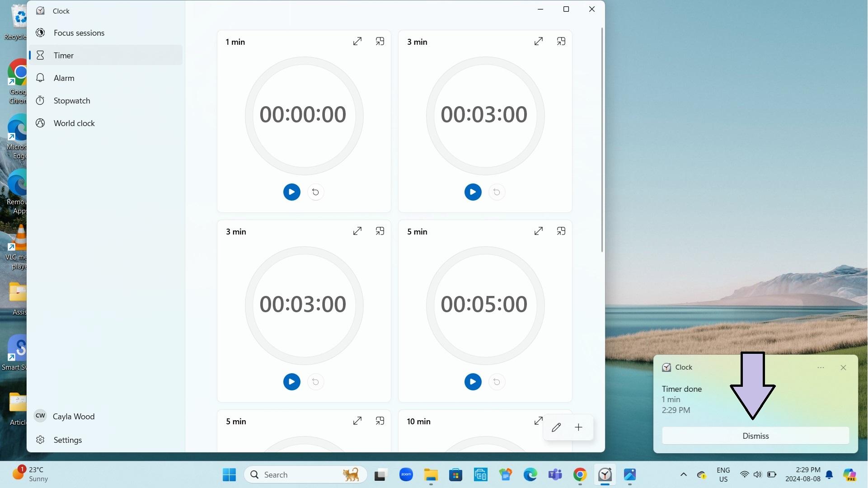Close the Clock notification toast
Viewport: 868px width, 488px height.
[x=843, y=368]
